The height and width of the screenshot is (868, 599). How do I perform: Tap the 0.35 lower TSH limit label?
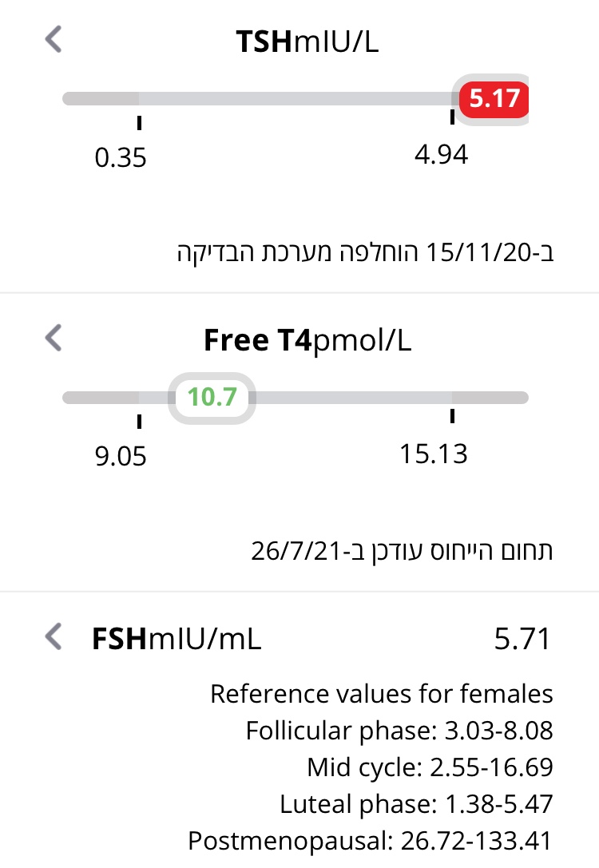(121, 157)
